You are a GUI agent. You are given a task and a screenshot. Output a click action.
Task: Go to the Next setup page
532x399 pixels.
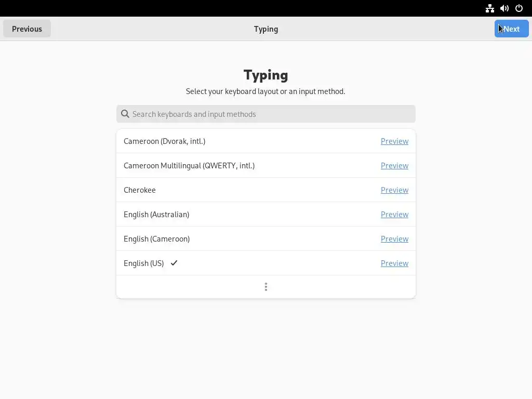pos(511,29)
